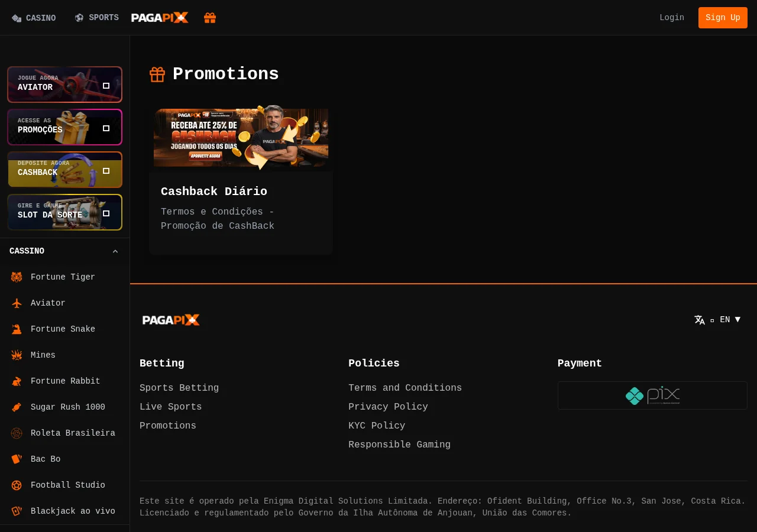This screenshot has height=532, width=757.
Task: Collapse the CASSINO sidebar section
Action: click(x=115, y=251)
